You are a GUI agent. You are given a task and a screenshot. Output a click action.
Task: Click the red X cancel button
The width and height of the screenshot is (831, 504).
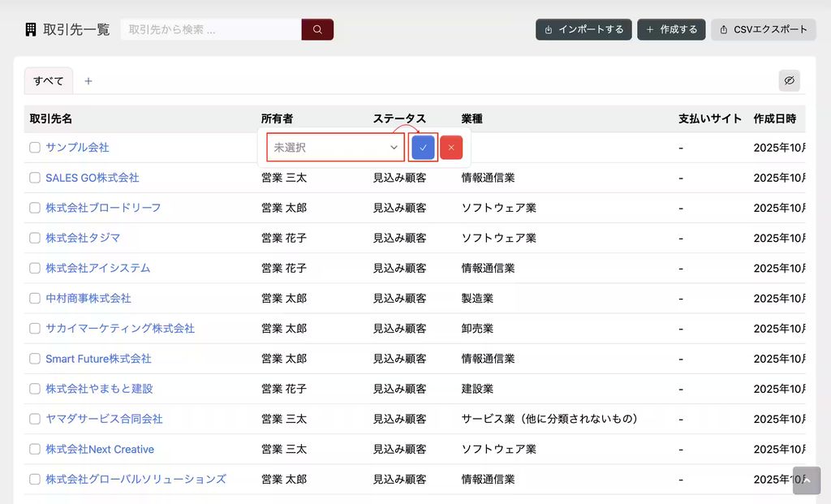pos(451,148)
